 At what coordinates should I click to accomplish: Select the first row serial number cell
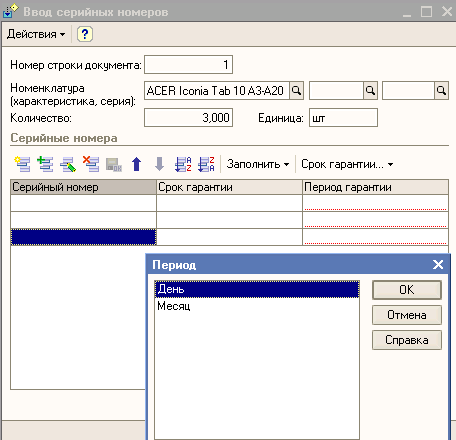pyautogui.click(x=83, y=203)
